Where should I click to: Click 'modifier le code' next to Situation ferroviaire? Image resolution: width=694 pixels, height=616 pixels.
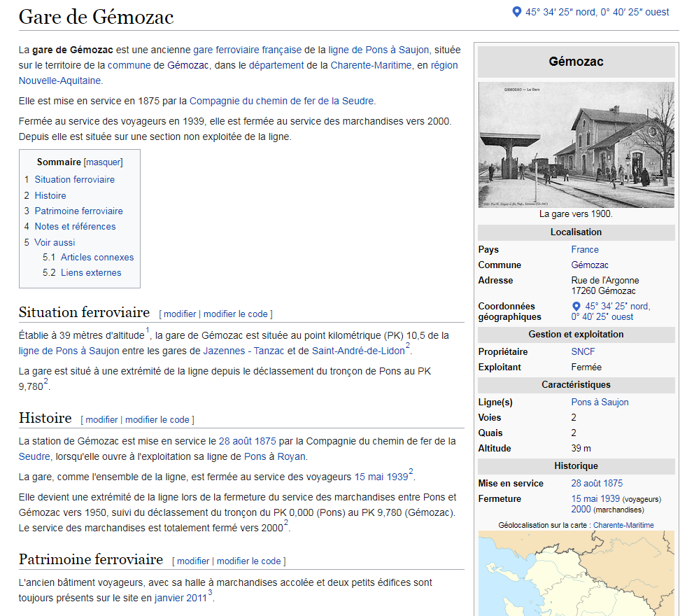[236, 314]
